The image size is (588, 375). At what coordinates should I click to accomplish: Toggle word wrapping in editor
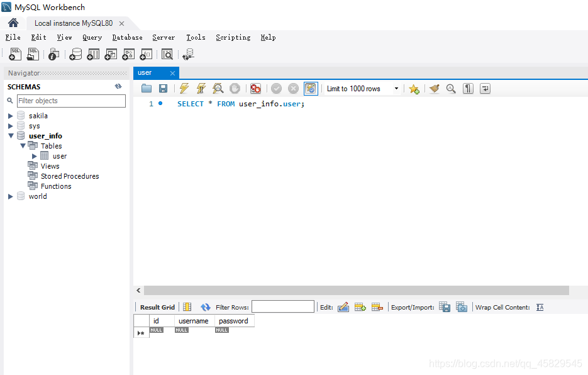click(485, 89)
